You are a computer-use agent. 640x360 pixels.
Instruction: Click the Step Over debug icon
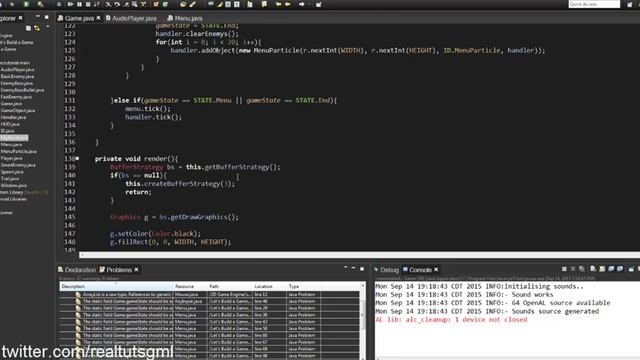(117, 4)
